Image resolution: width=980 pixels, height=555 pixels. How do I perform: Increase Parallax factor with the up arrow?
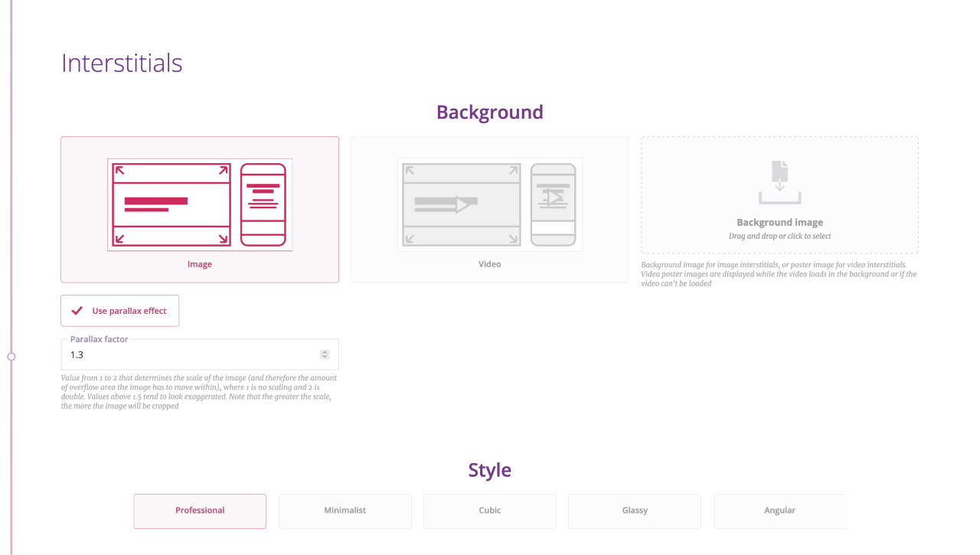325,352
